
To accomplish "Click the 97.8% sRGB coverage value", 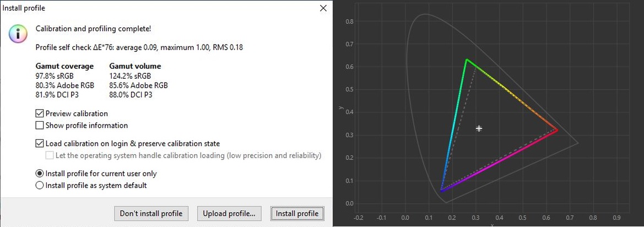I will (56, 76).
